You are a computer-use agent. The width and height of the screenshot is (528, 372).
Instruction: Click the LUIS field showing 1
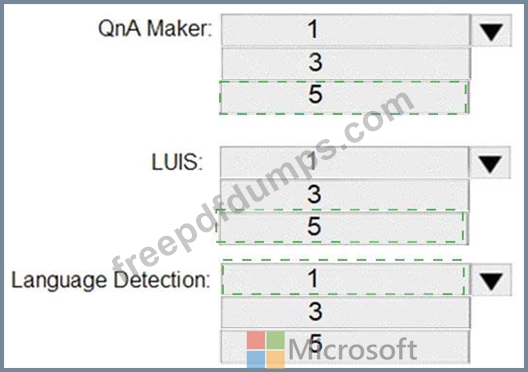(x=344, y=162)
